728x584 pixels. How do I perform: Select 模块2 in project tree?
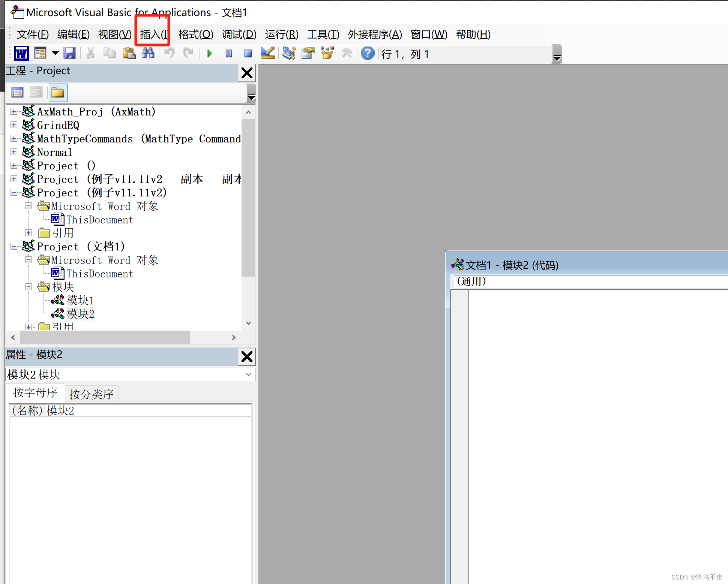coord(80,314)
